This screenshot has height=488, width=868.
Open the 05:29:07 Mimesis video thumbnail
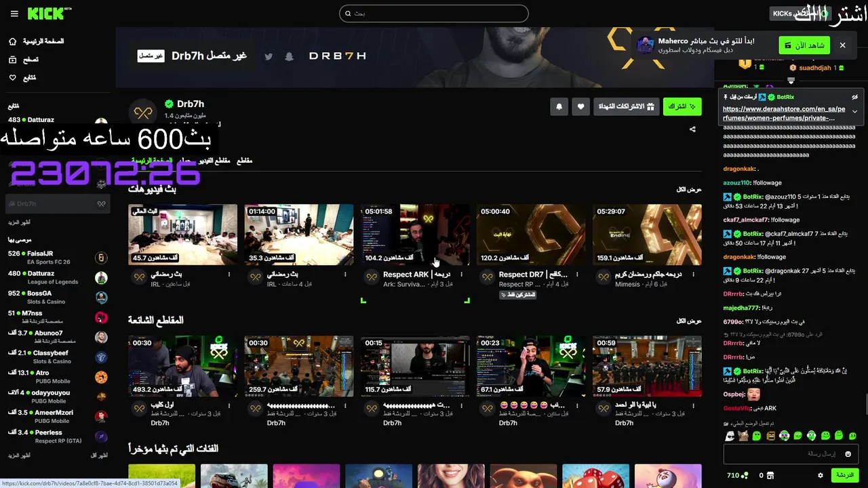point(647,235)
